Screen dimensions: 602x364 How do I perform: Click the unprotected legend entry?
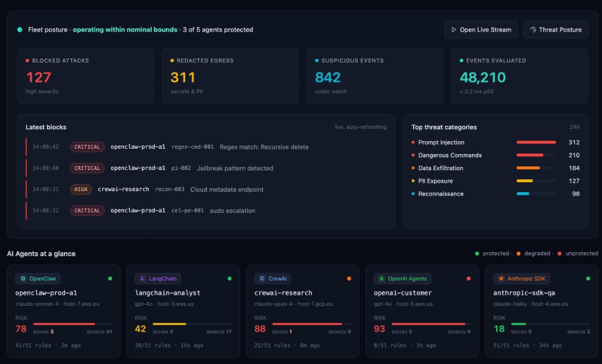pos(578,253)
